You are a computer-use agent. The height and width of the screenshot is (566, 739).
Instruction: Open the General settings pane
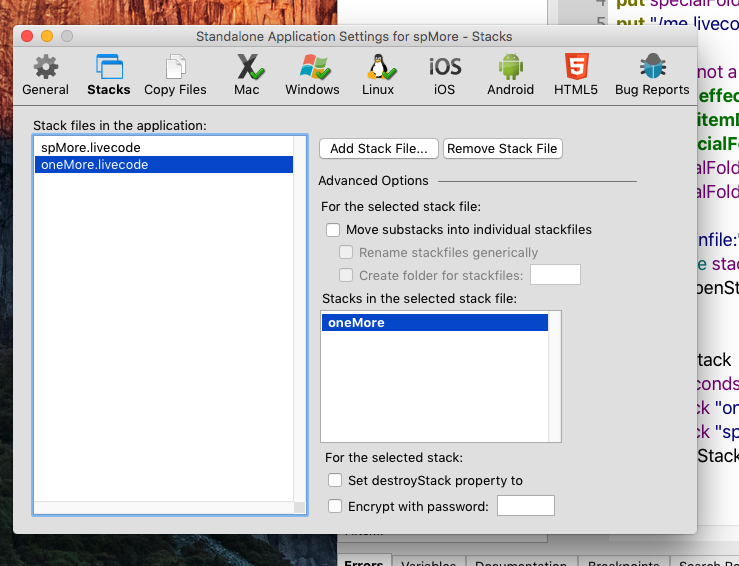click(x=45, y=75)
